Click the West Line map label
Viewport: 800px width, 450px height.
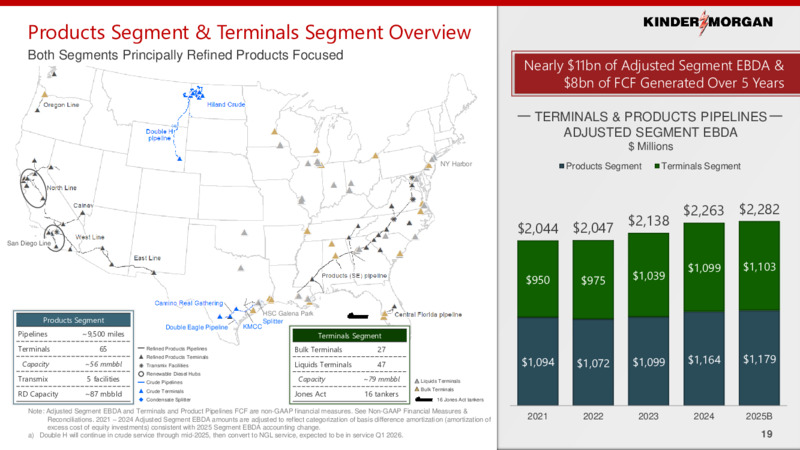tap(90, 237)
